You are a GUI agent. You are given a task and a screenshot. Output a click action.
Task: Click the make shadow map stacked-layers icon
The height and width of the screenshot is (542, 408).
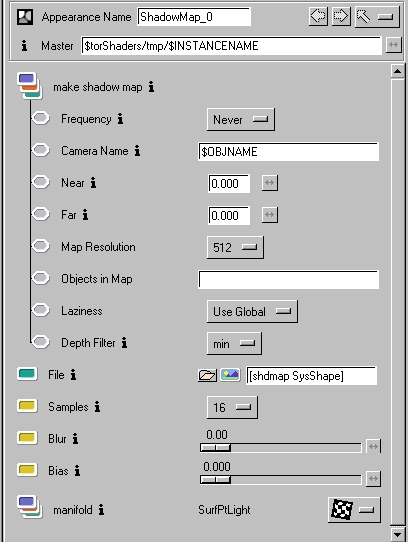[x=29, y=86]
